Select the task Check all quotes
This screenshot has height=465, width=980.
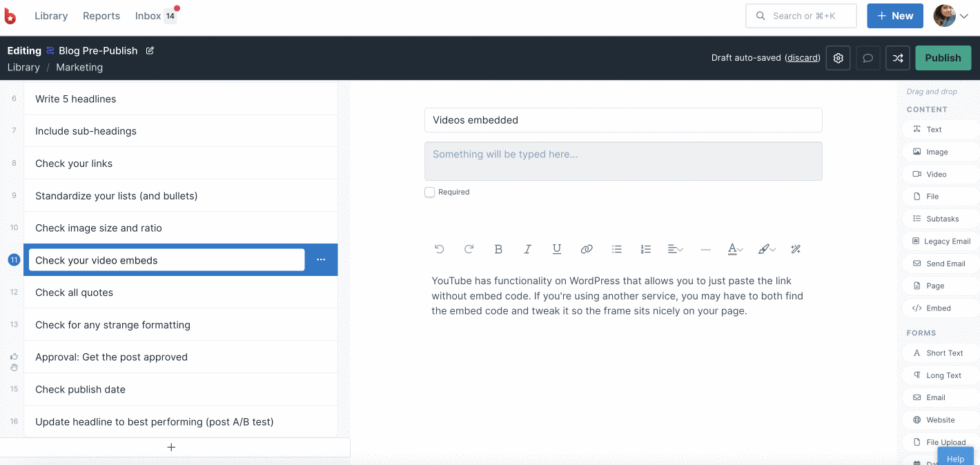(x=181, y=293)
